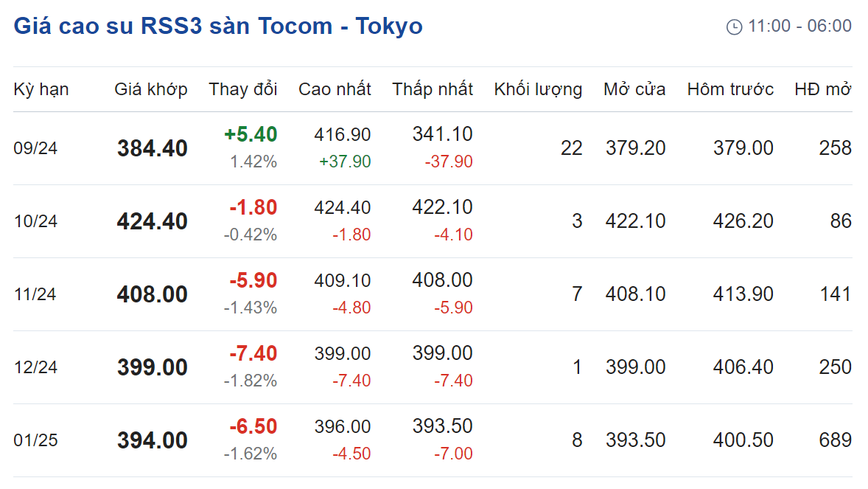Image resolution: width=868 pixels, height=489 pixels.
Task: Select the Hôm trước column header
Action: pyautogui.click(x=730, y=89)
